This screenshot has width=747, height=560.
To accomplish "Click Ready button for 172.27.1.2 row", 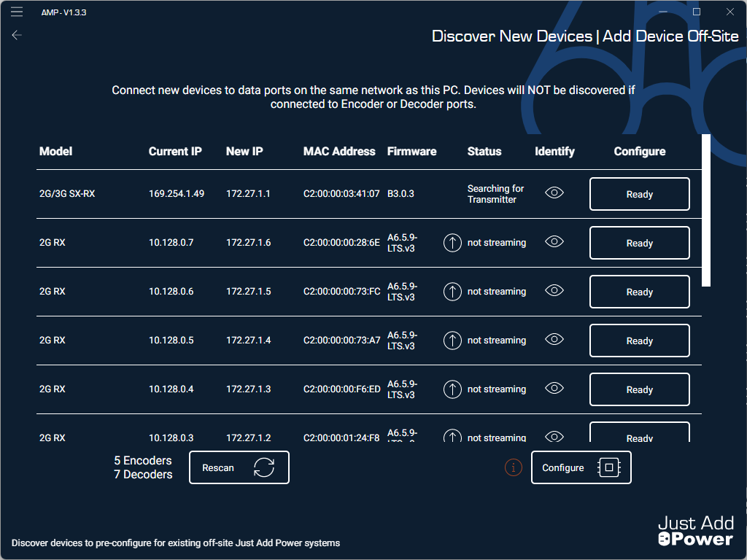I will (639, 432).
